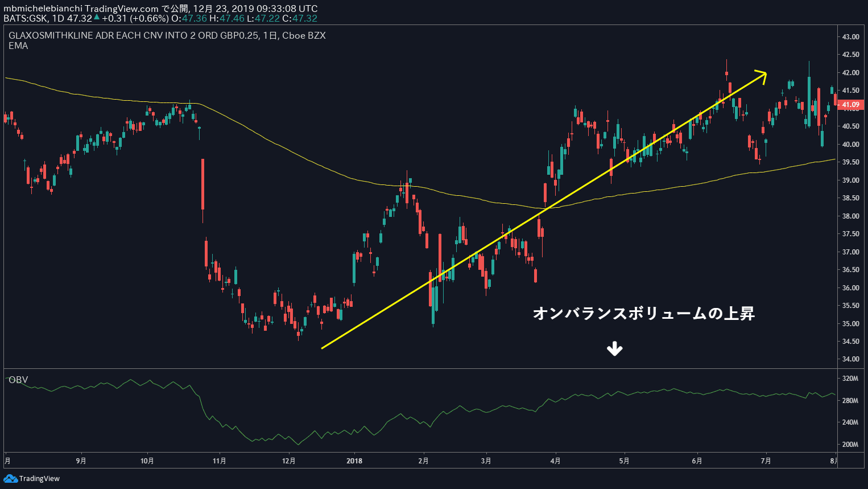Select the red 41.09 current price tag
Viewport: 868px width, 489px height.
point(850,105)
